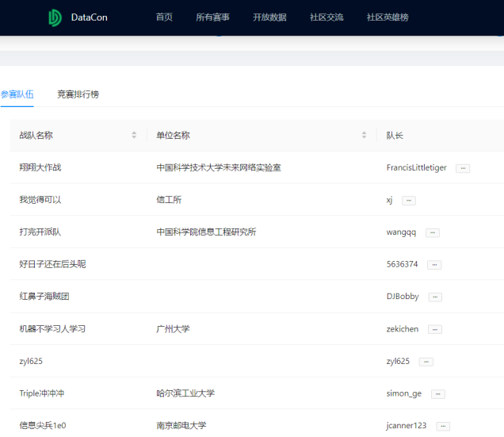Select team name 信息尖兵1e0
The image size is (504, 437).
[43, 425]
